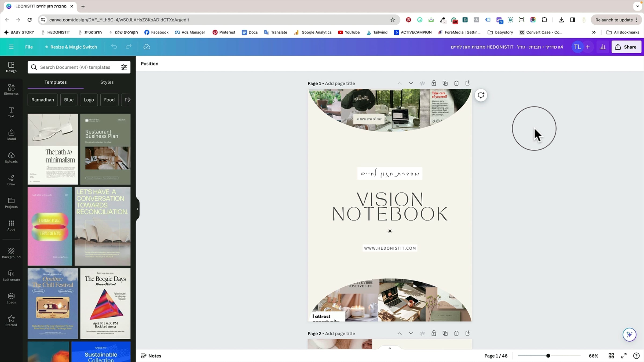This screenshot has width=644, height=362.
Task: Bookmark this page with star icon
Action: pyautogui.click(x=393, y=20)
